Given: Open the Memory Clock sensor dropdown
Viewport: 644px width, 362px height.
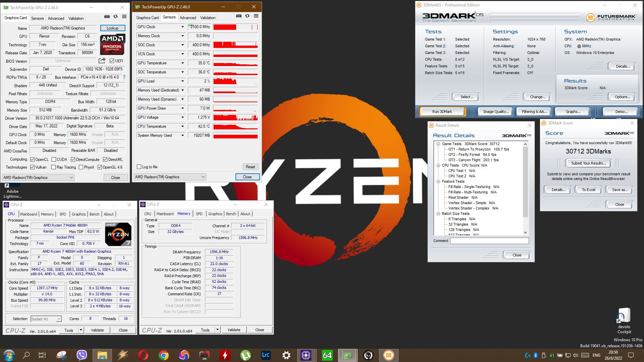Looking at the screenshot, I should pos(182,36).
